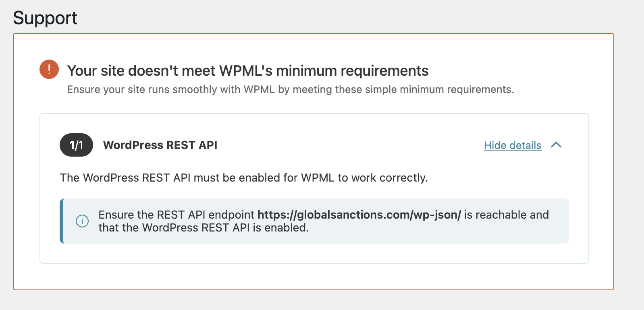Screen dimensions: 644x310
Task: Click the 1/1 counter badge
Action: 76,145
